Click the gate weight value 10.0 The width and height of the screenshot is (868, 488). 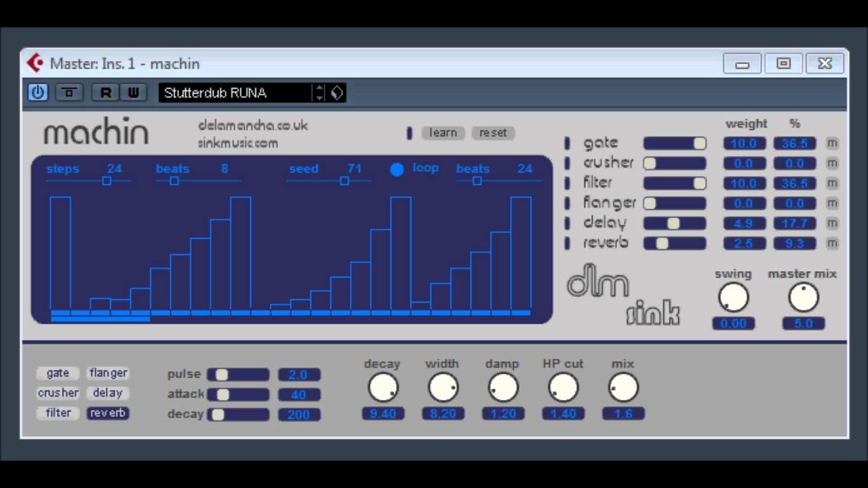point(744,144)
